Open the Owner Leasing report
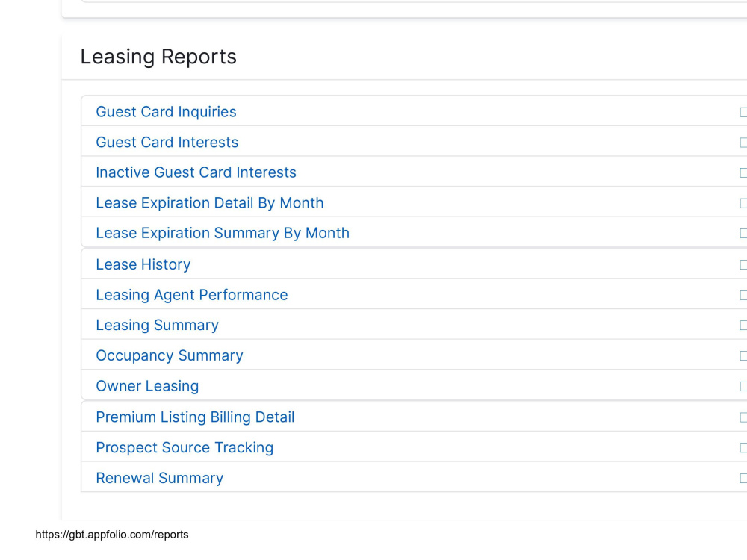The height and width of the screenshot is (560, 747). point(147,386)
